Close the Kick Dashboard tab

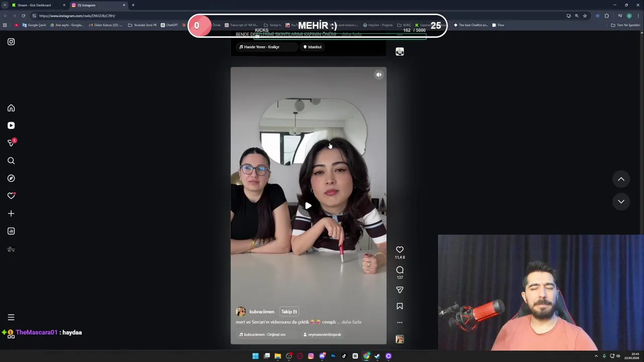(x=64, y=5)
